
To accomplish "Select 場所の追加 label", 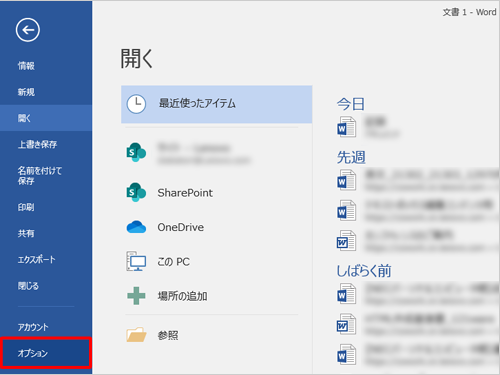I will (182, 296).
